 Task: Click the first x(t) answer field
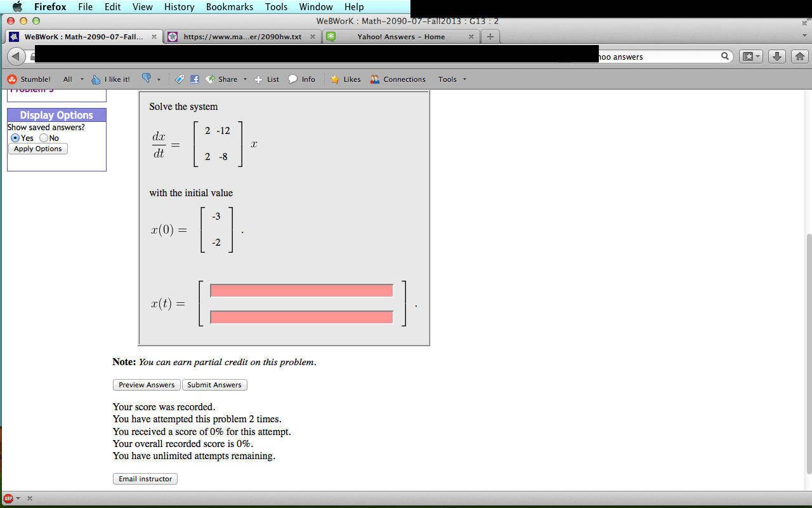point(302,291)
